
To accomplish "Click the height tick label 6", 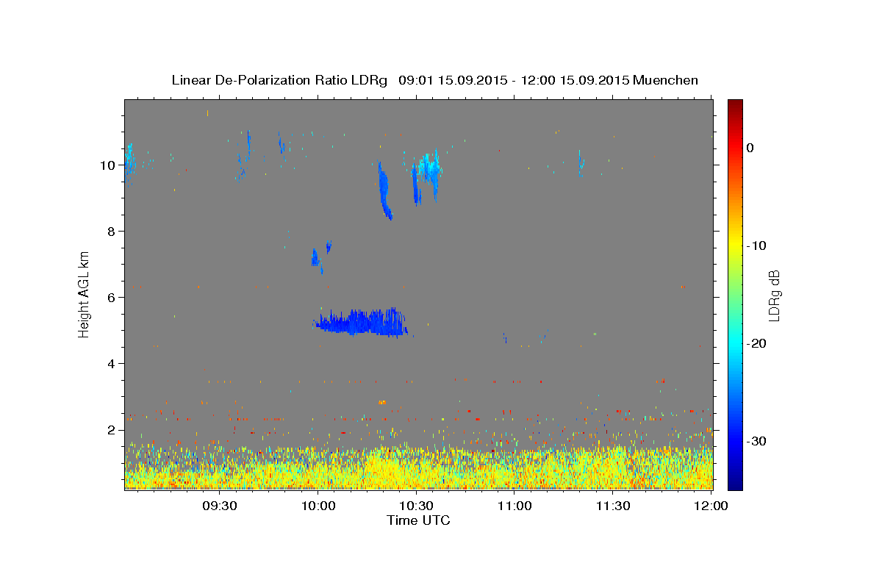I will pyautogui.click(x=112, y=298).
